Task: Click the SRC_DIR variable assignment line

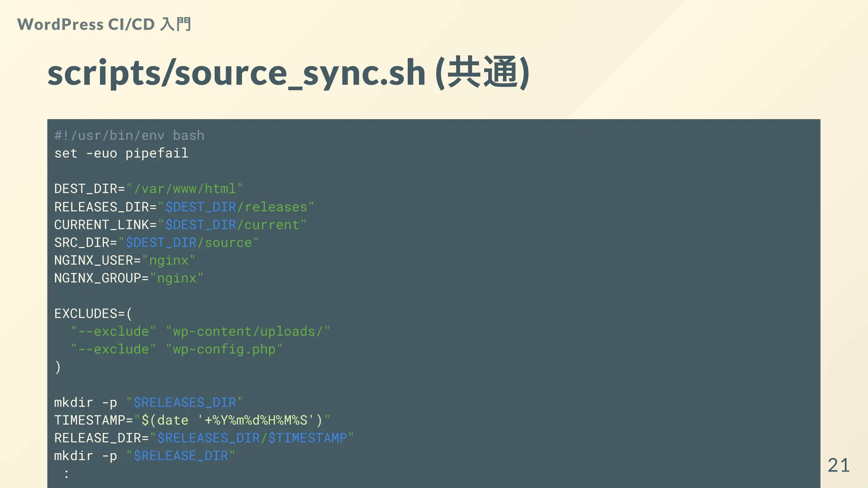Action: [x=156, y=243]
